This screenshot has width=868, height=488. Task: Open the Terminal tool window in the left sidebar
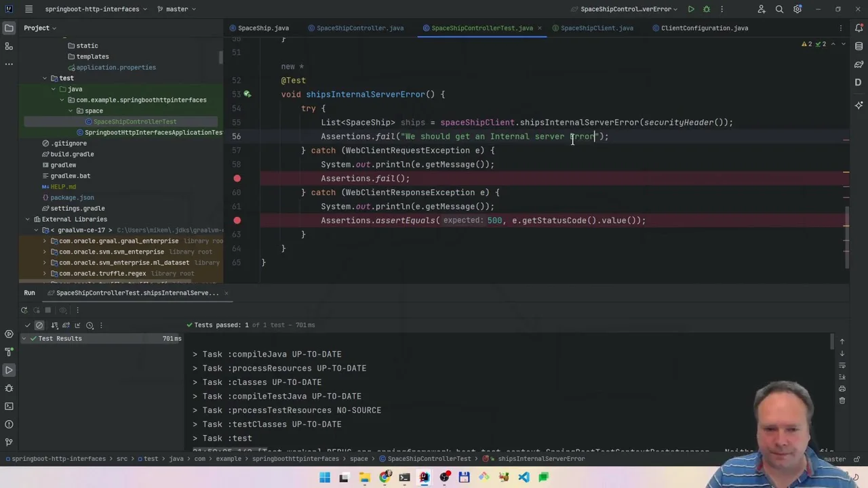click(x=9, y=406)
